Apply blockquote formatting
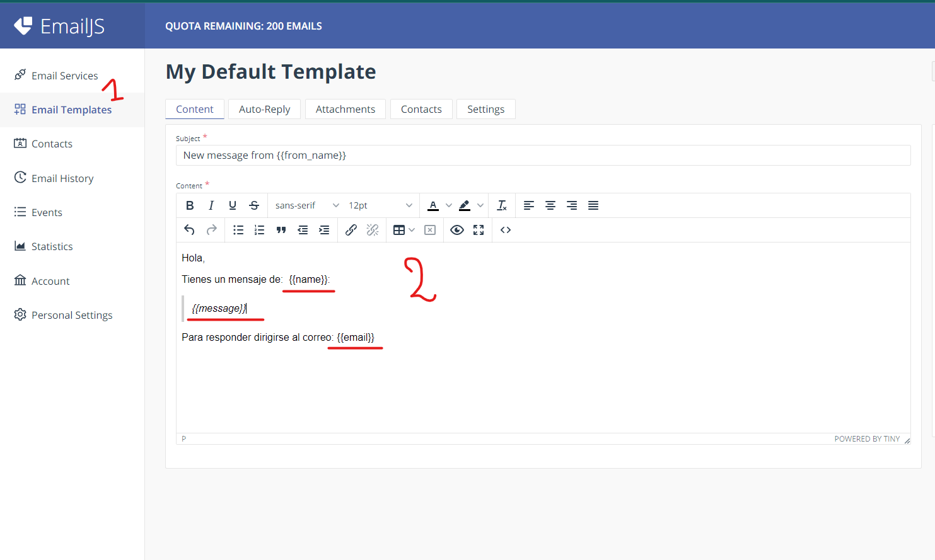The width and height of the screenshot is (935, 560). [x=281, y=230]
